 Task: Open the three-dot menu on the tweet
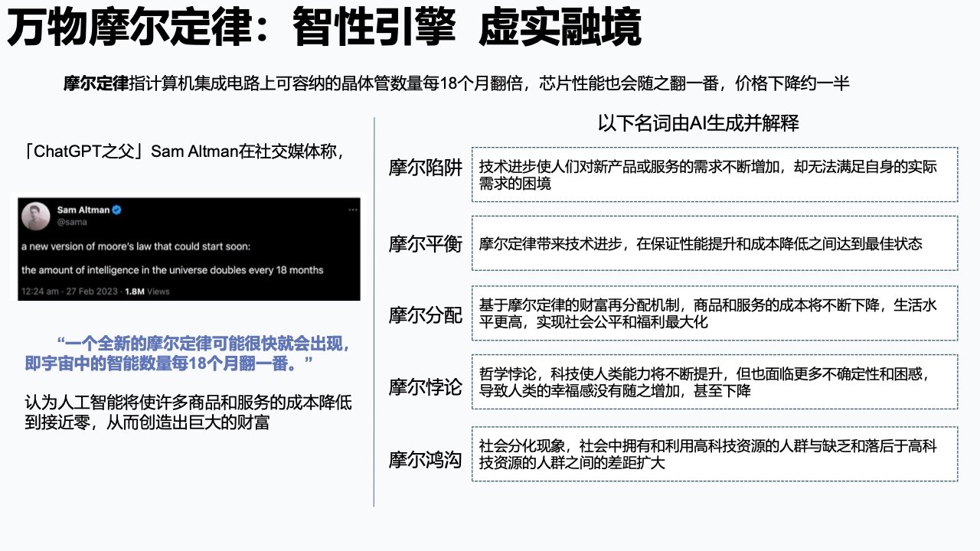coord(353,210)
